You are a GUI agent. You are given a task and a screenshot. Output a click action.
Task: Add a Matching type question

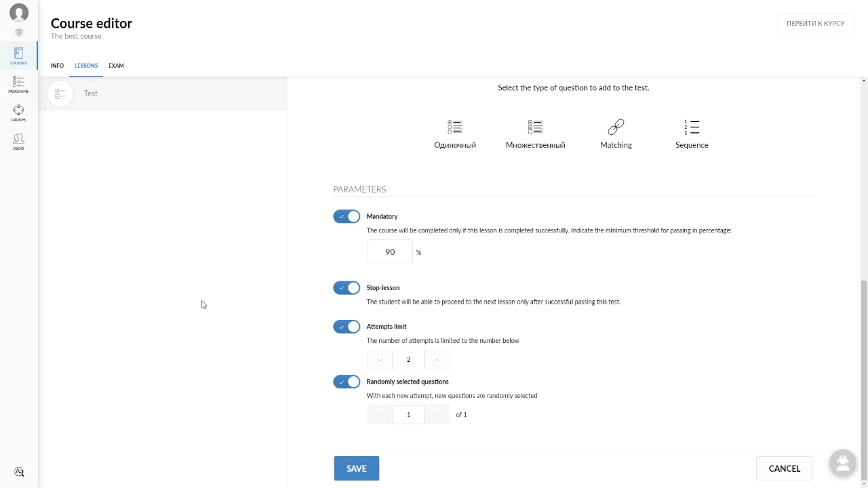[616, 134]
